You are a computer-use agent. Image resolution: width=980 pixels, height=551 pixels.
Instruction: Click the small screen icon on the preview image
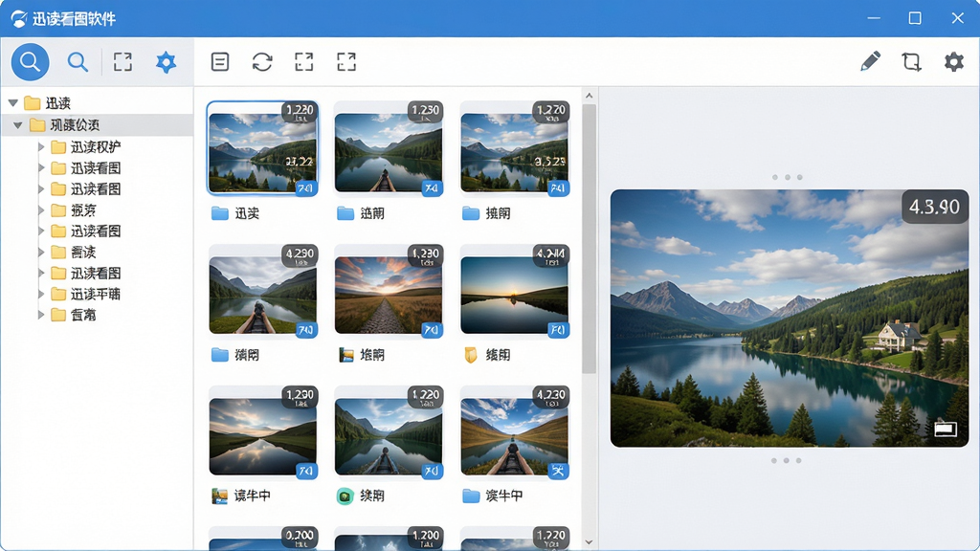coord(946,429)
